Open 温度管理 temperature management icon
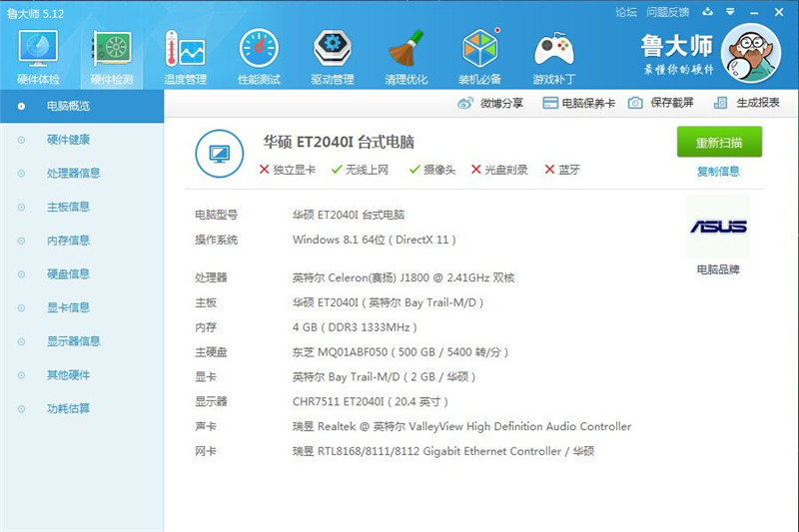This screenshot has width=799, height=532. [185, 49]
